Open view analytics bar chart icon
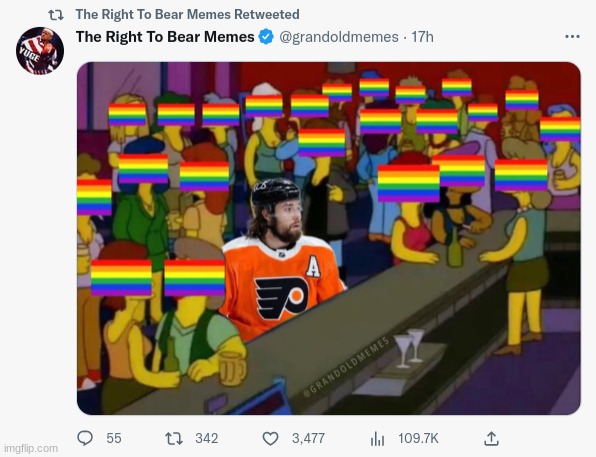The height and width of the screenshot is (457, 596). point(377,439)
